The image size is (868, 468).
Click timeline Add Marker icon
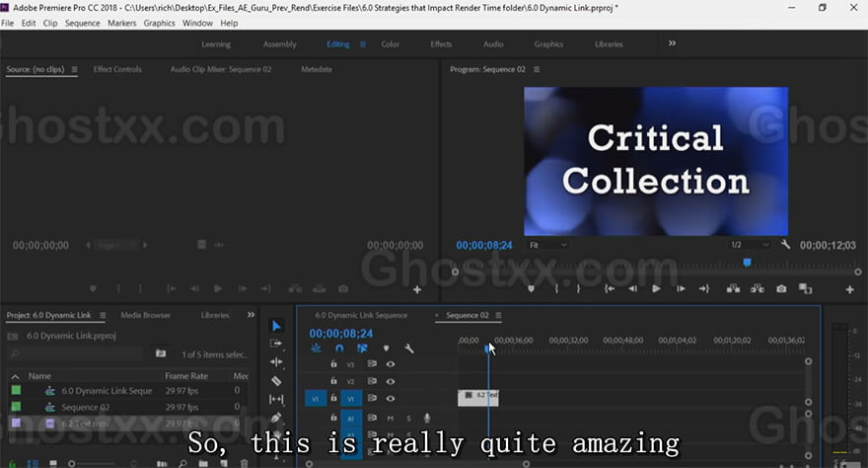pyautogui.click(x=387, y=349)
